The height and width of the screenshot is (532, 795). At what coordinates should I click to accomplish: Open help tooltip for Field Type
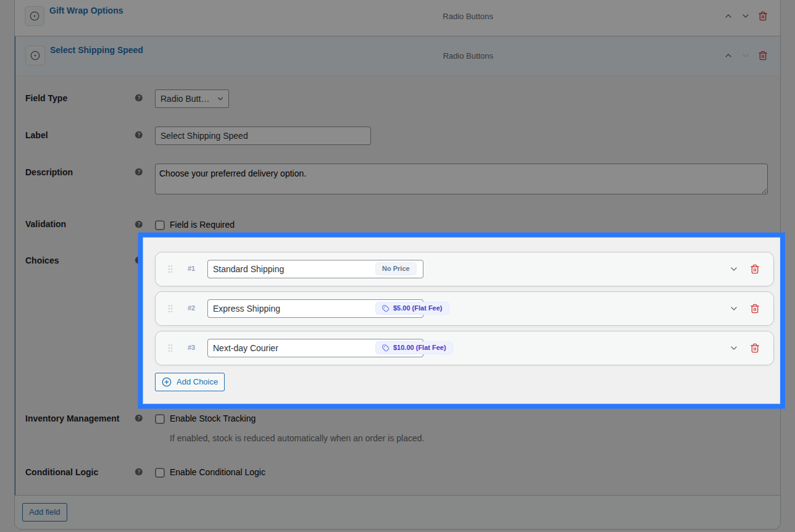pos(139,98)
